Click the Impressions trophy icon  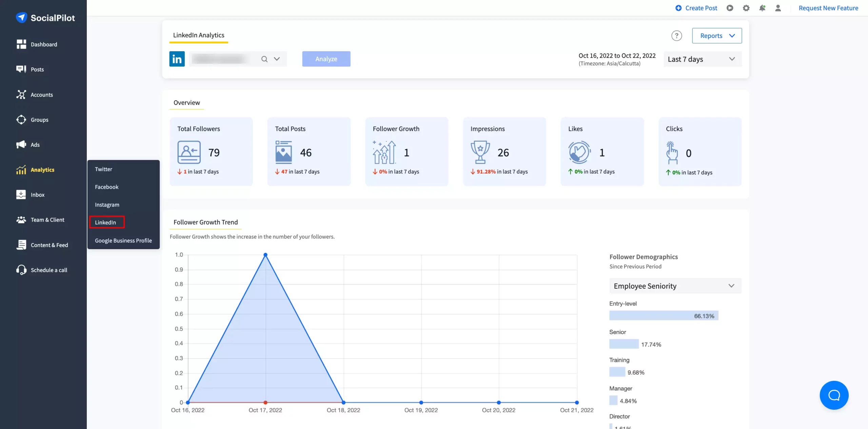(480, 152)
